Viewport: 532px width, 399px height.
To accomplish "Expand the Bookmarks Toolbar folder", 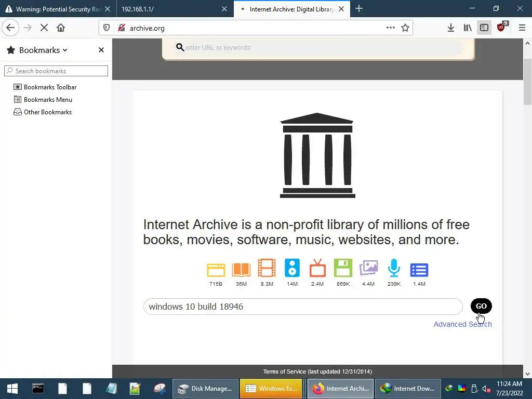I will [x=45, y=87].
